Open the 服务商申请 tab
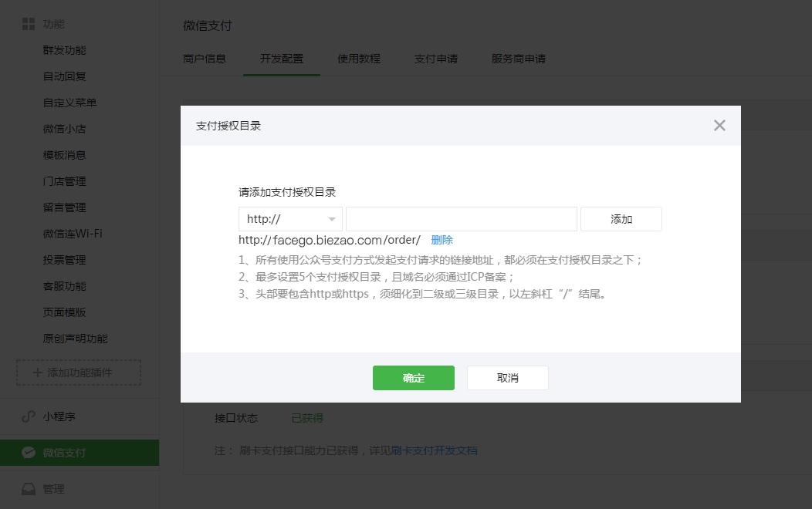The height and width of the screenshot is (509, 812). [x=519, y=59]
